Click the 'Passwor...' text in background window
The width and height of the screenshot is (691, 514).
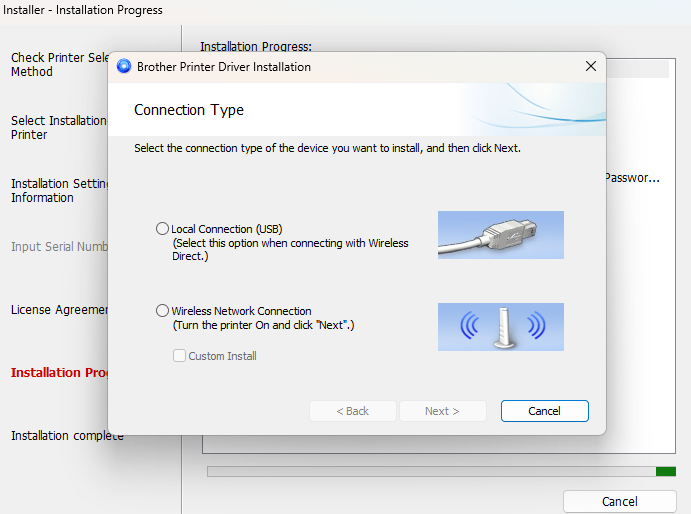(632, 178)
